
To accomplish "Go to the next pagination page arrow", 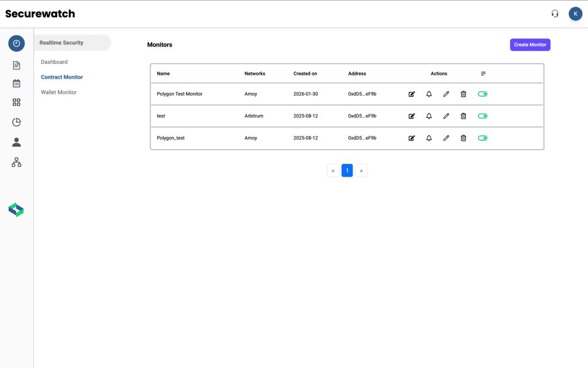I will point(361,171).
